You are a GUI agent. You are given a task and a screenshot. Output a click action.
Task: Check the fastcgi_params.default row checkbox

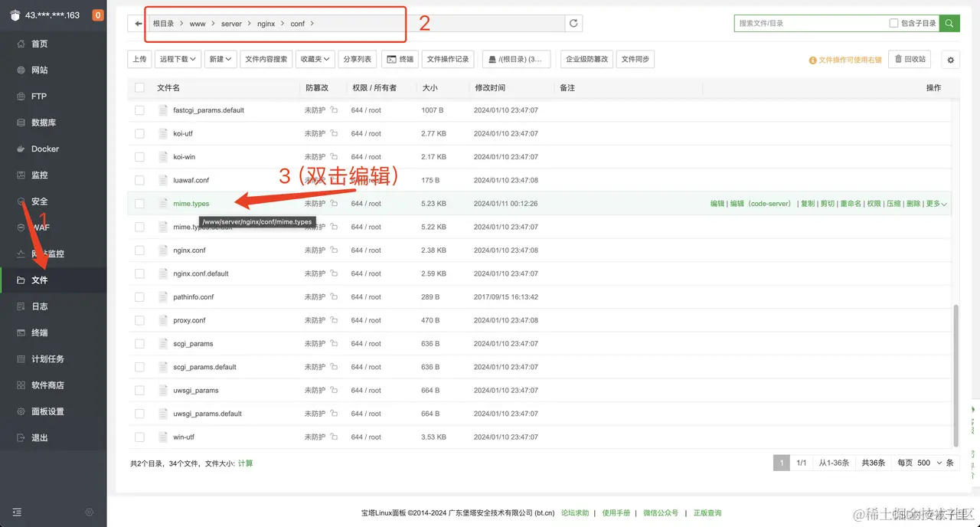[x=139, y=110]
